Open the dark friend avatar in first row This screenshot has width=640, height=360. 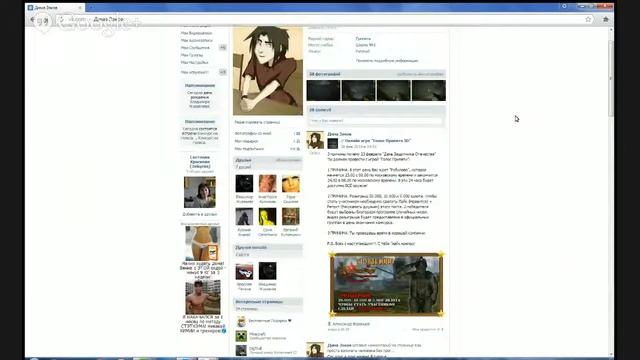(244, 184)
